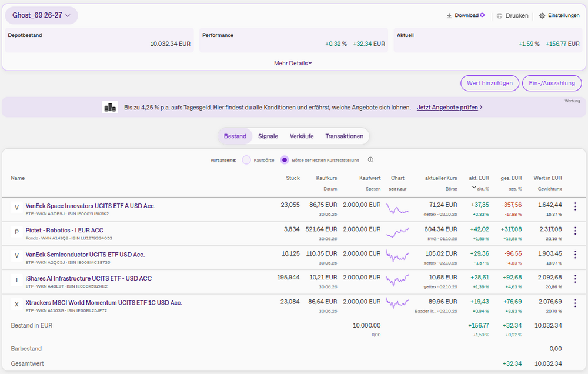
Task: Open three-dot menu for Xtrackers MSCI World Momentum
Action: click(575, 303)
